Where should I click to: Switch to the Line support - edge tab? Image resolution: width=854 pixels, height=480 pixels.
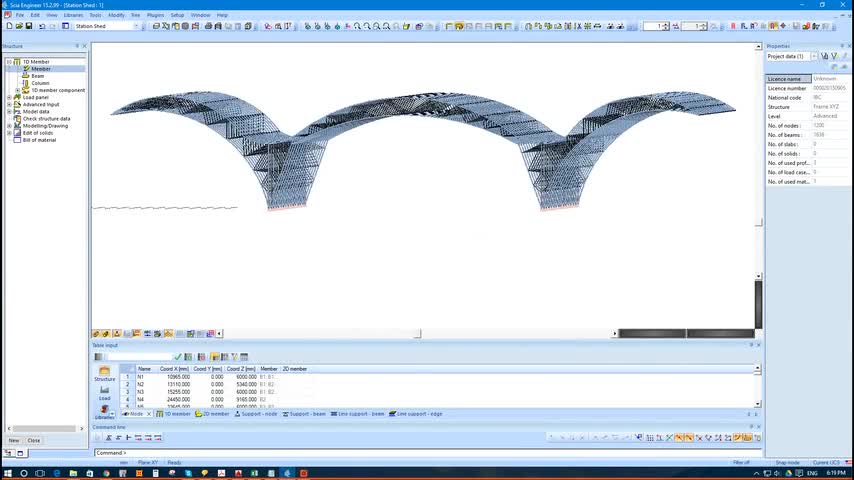[x=416, y=414]
